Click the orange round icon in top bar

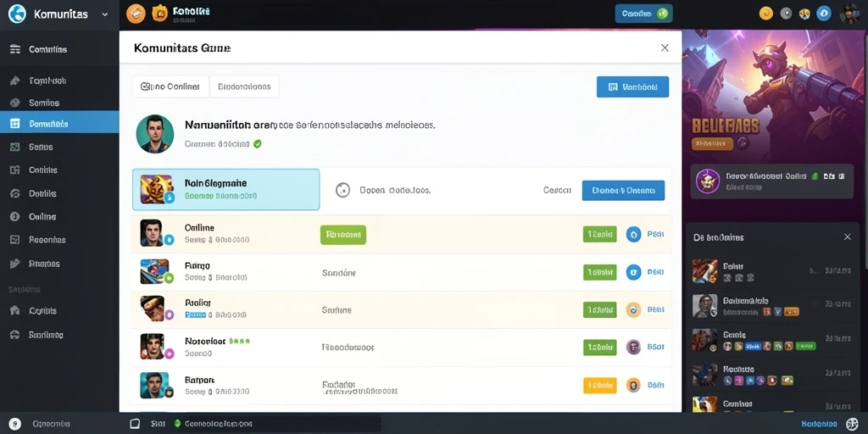[x=136, y=14]
